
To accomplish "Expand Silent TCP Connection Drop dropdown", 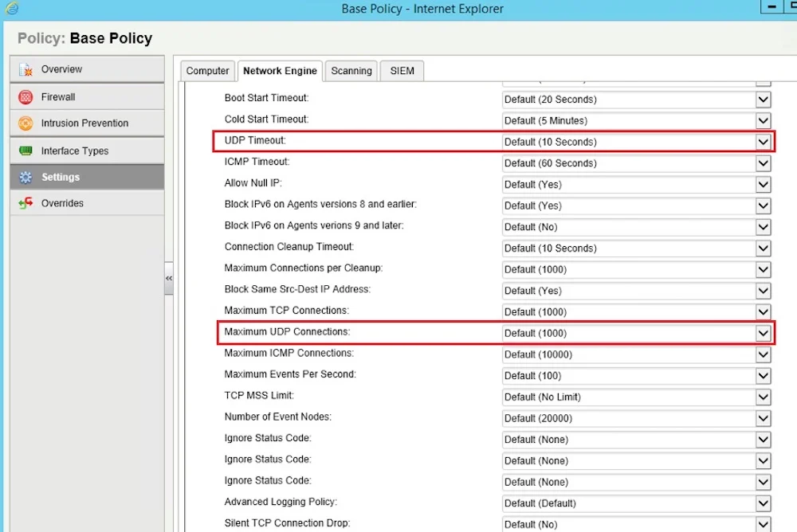I will coord(636,524).
